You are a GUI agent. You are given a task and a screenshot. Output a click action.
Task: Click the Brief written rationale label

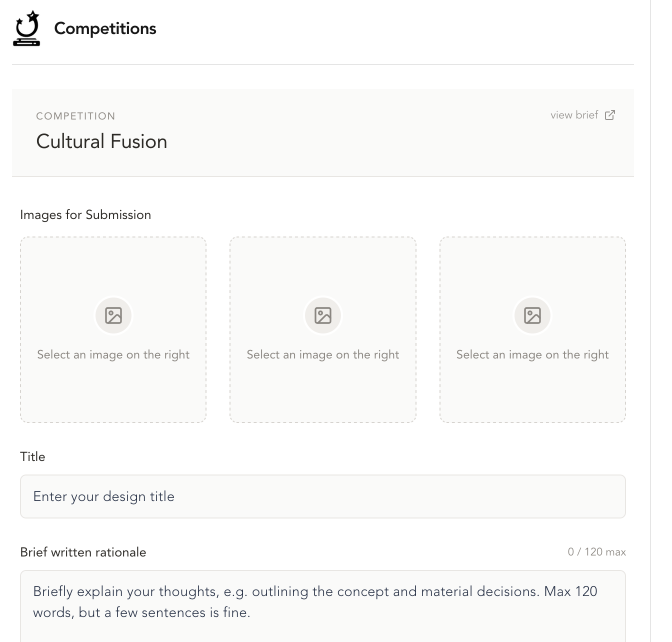[x=83, y=551]
